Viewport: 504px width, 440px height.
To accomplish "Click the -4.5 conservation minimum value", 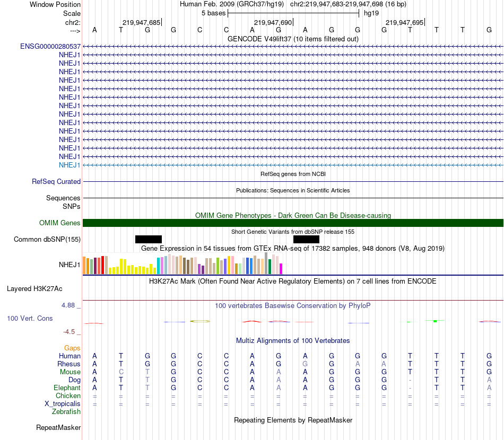I will point(69,332).
